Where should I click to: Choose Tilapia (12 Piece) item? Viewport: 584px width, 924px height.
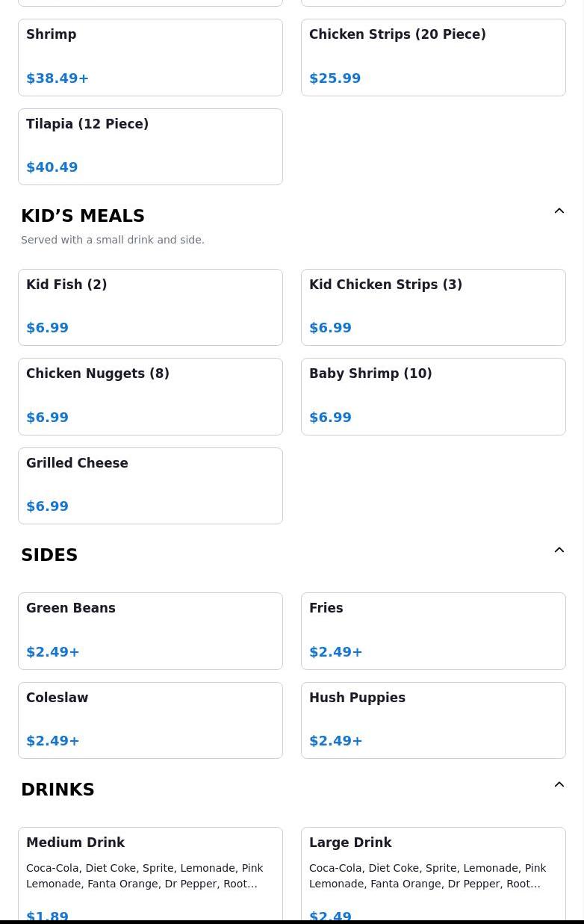[x=150, y=146]
